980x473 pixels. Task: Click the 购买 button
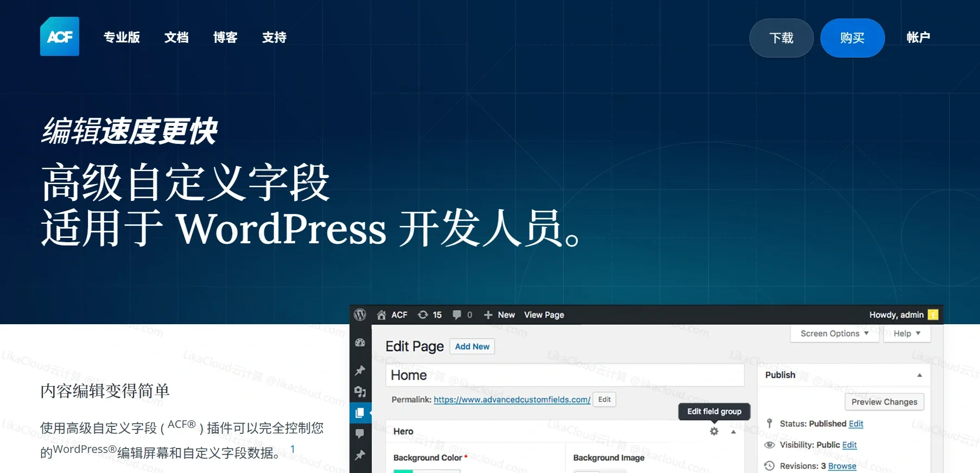click(852, 38)
